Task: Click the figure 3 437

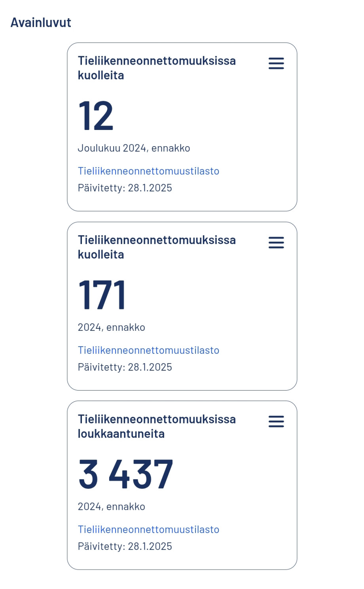Action: [x=126, y=474]
